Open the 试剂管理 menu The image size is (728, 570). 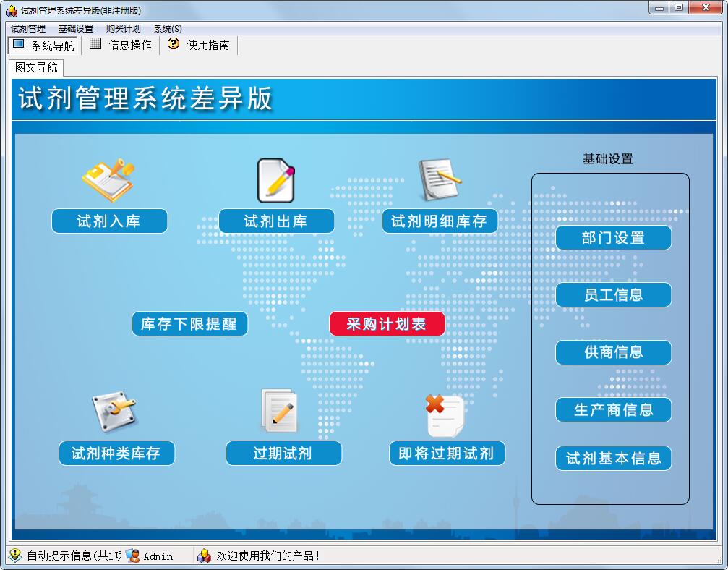pyautogui.click(x=28, y=29)
